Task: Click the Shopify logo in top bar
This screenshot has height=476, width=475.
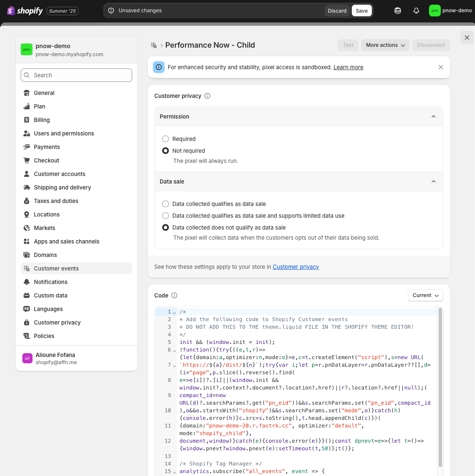Action: pos(25,11)
